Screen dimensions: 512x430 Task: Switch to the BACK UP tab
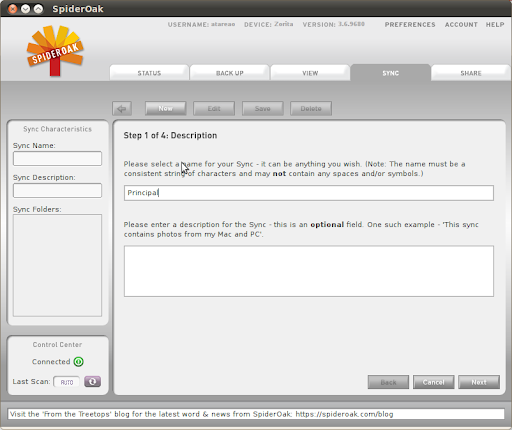tap(229, 73)
